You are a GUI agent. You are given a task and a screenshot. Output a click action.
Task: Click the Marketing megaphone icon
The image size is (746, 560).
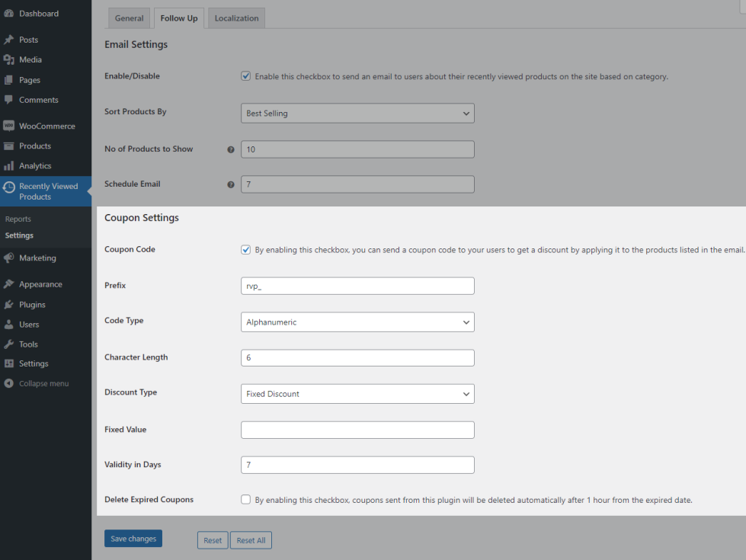[x=8, y=258]
